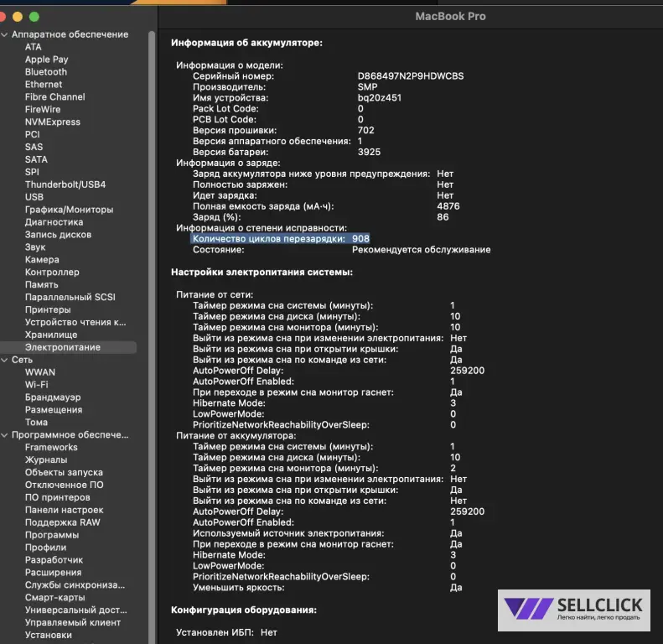The width and height of the screenshot is (663, 644).
Task: Open NVMExpress entry
Action: tap(53, 122)
